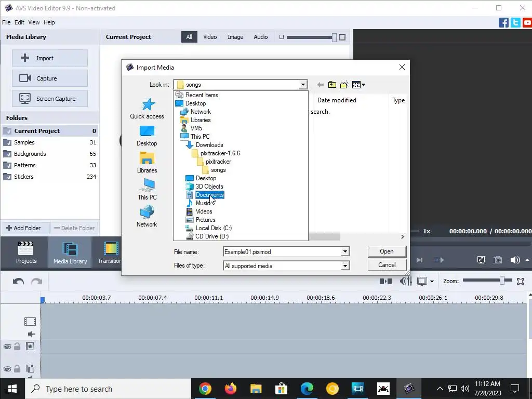Click the preview volume speaker icon
Image resolution: width=532 pixels, height=399 pixels.
pyautogui.click(x=515, y=260)
